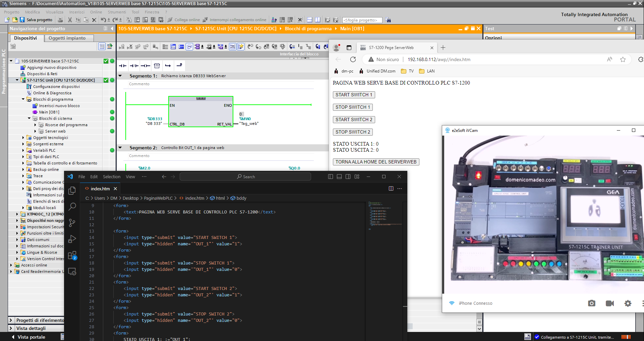Toggle VS Code split editor layout icon
The image size is (644, 341).
point(391,189)
